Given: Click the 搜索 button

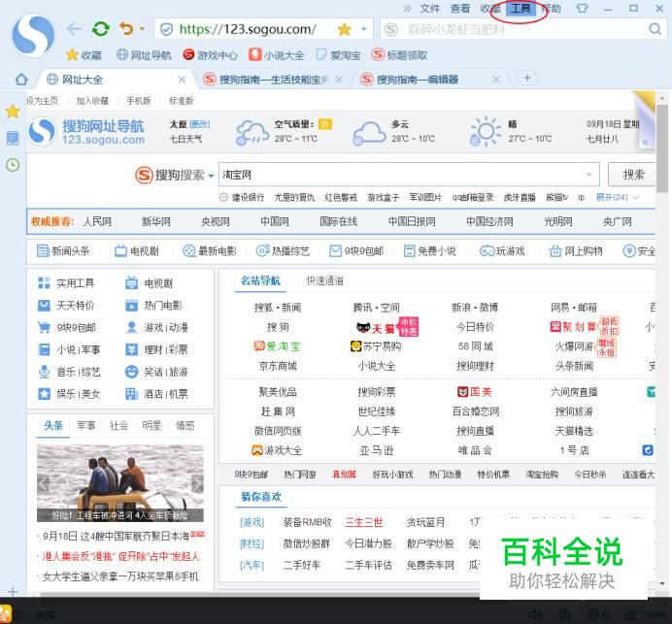Looking at the screenshot, I should (x=633, y=175).
